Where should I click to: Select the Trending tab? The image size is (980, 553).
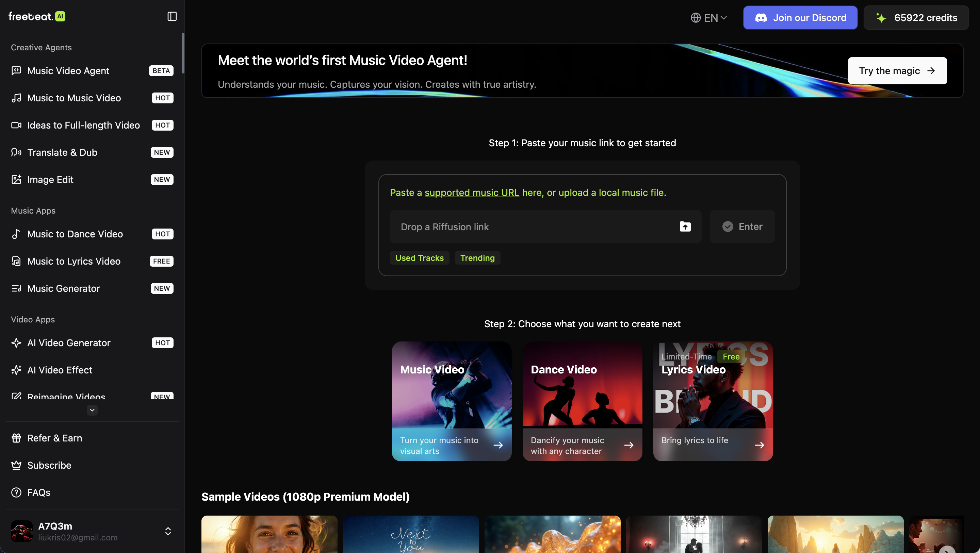[477, 258]
